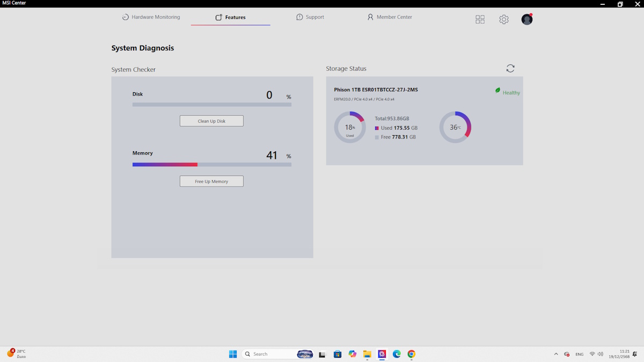Click the taskbar Search box
This screenshot has height=362, width=644.
click(x=267, y=354)
